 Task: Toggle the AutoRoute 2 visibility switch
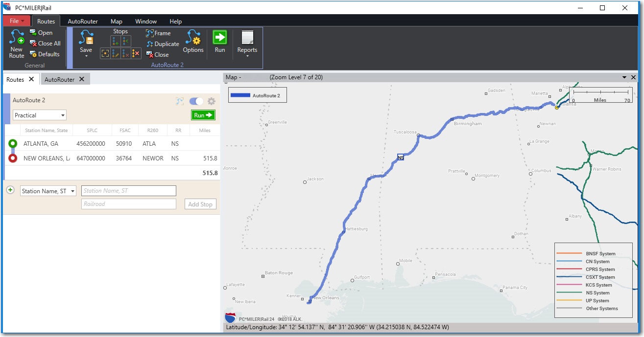[x=196, y=101]
